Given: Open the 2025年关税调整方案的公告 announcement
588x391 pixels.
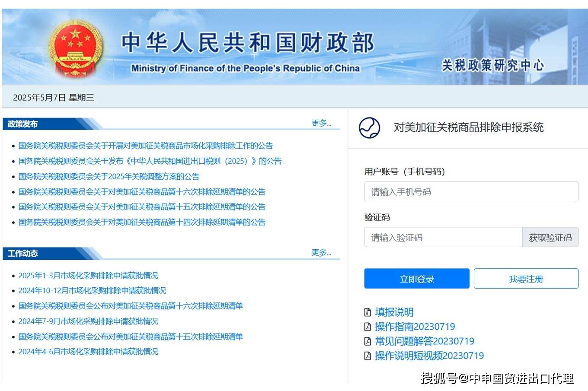Looking at the screenshot, I should 109,176.
